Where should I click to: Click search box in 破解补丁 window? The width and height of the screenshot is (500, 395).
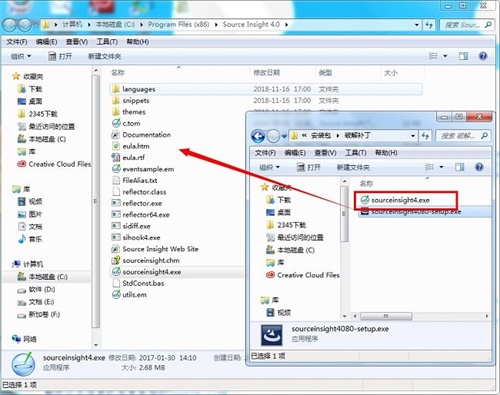click(464, 136)
